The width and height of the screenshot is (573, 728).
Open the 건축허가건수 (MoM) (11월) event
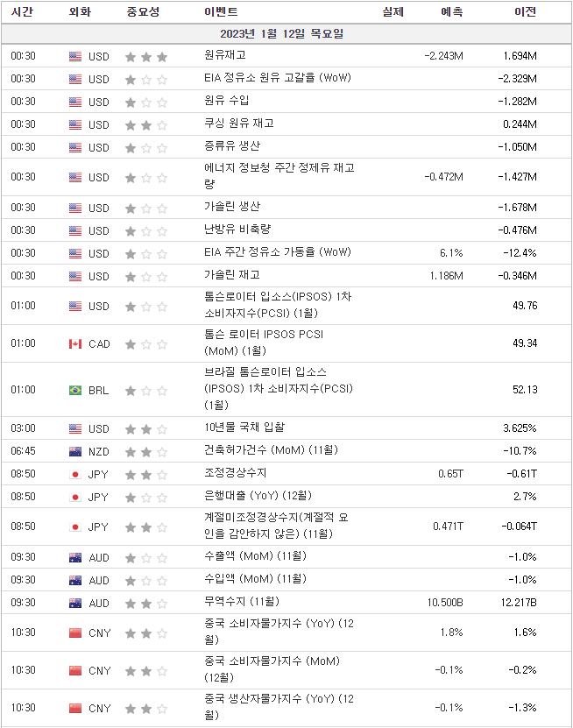(272, 450)
